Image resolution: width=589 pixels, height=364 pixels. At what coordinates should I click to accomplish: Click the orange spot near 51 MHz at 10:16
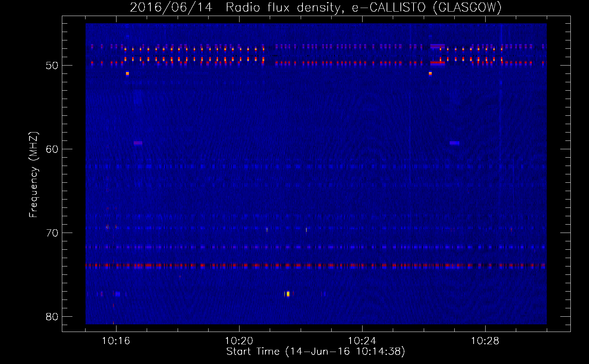pos(127,74)
